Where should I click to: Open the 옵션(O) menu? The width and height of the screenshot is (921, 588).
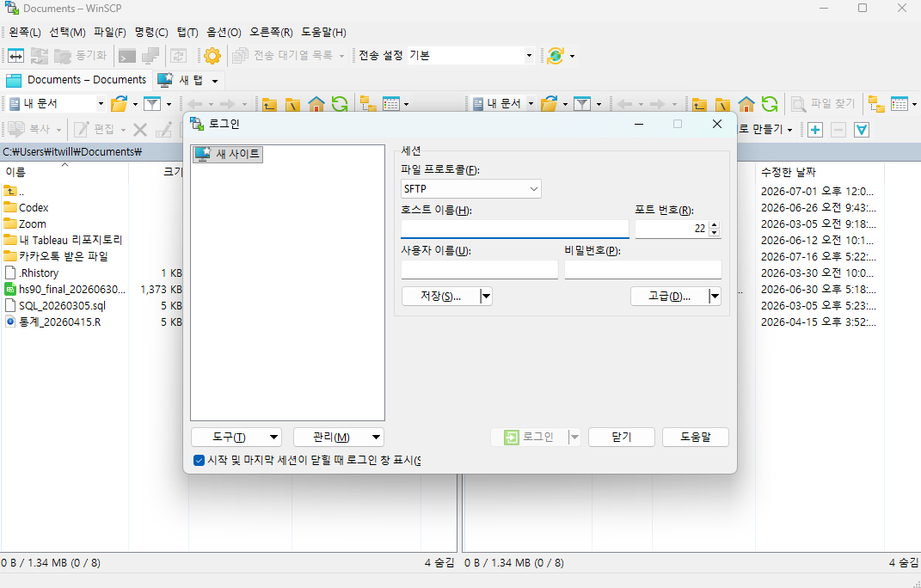[x=224, y=33]
